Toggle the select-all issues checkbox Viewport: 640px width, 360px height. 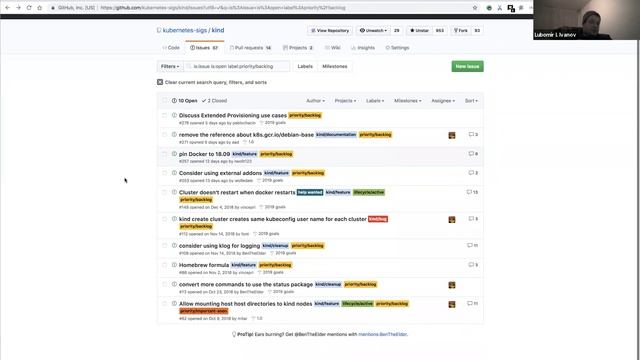tap(164, 100)
